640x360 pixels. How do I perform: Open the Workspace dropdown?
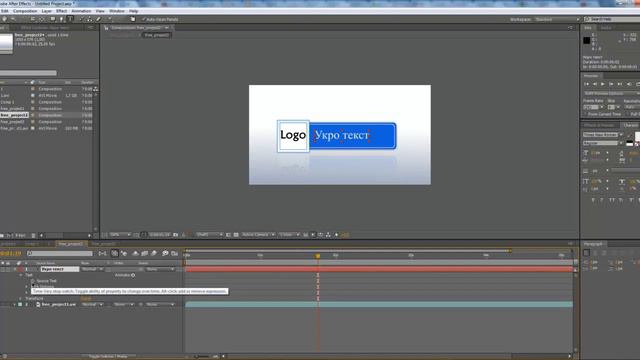click(557, 19)
